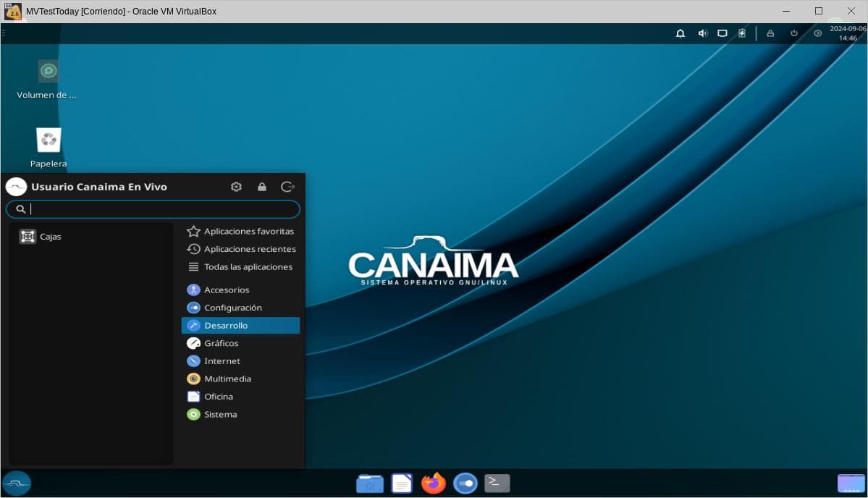Open the Sistema category
868x498 pixels.
(241, 414)
